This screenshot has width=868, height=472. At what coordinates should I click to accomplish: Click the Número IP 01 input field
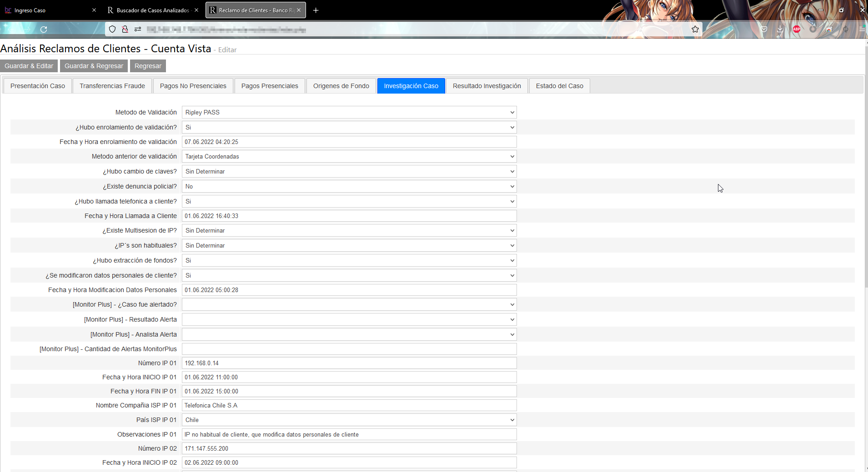[349, 363]
